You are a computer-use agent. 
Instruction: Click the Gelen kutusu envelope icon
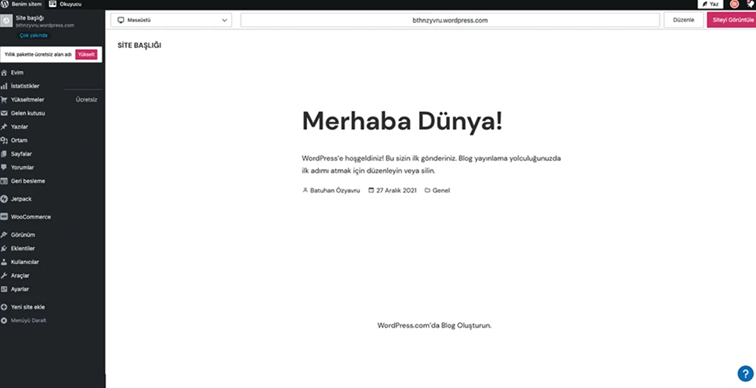coord(4,113)
